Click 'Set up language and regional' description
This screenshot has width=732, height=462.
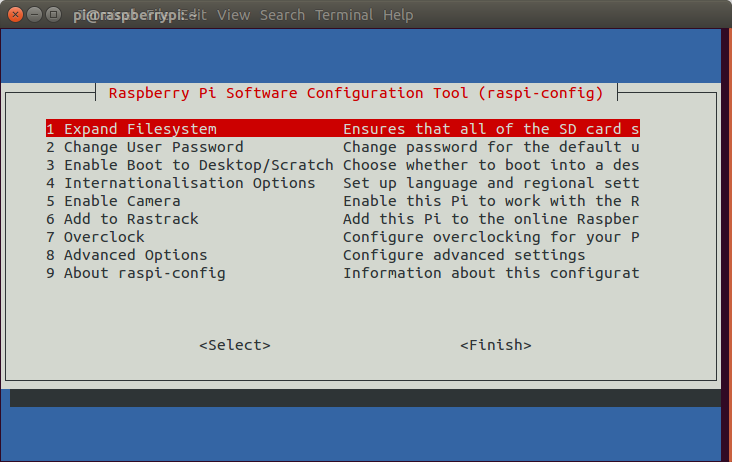click(491, 183)
